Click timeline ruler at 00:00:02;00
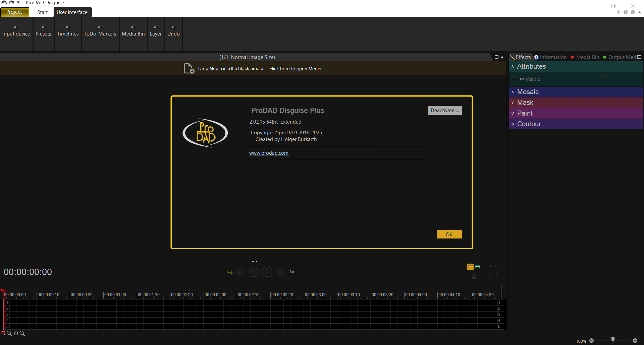Screen dimensions: 644x345 (215, 295)
